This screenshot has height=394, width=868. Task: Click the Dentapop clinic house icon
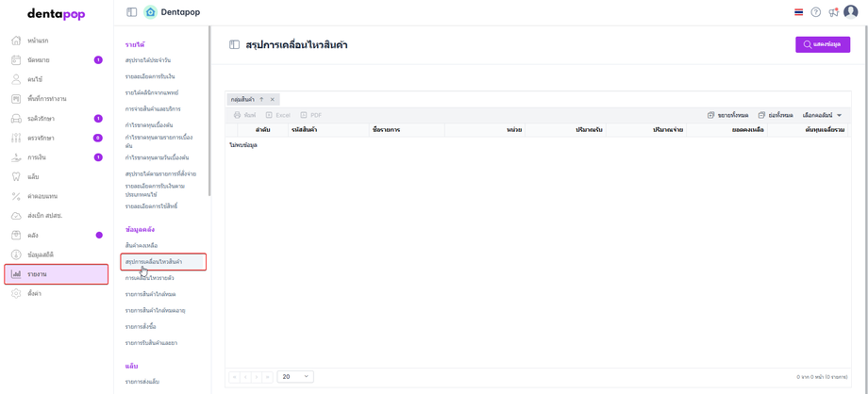click(x=150, y=12)
